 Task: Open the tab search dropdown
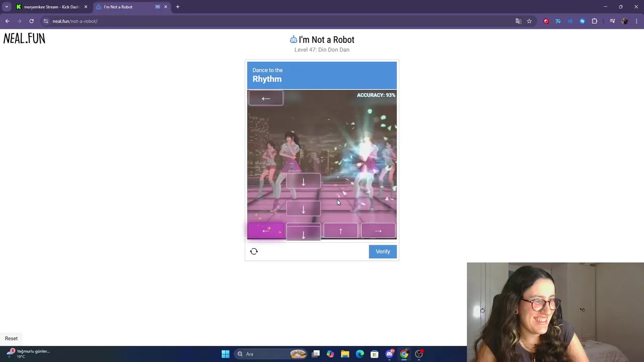(x=7, y=7)
